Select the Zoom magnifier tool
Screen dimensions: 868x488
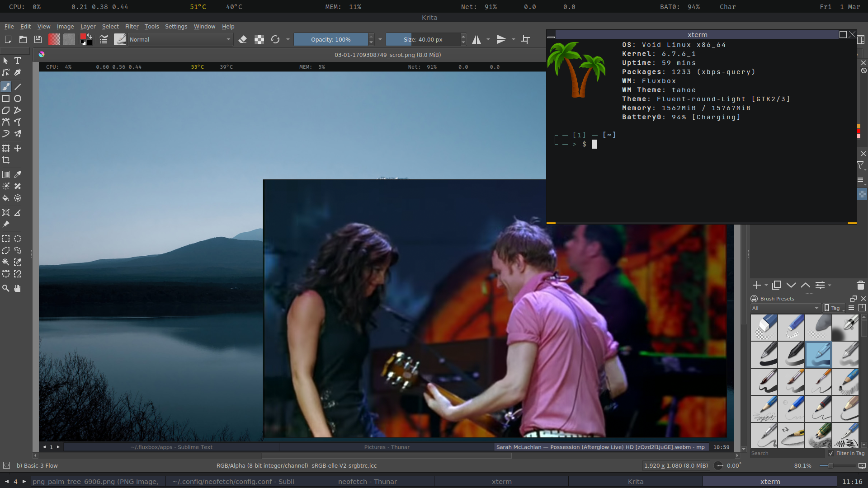click(6, 288)
